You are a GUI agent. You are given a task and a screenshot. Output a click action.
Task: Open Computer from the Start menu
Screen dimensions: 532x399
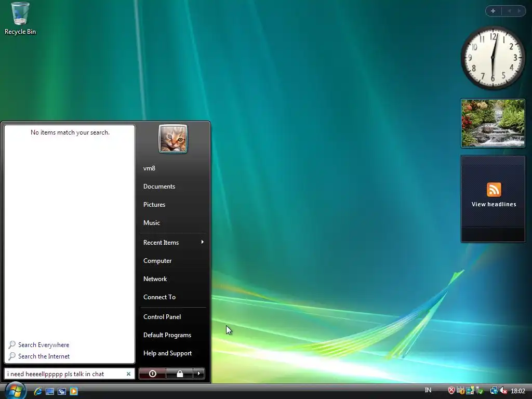157,261
